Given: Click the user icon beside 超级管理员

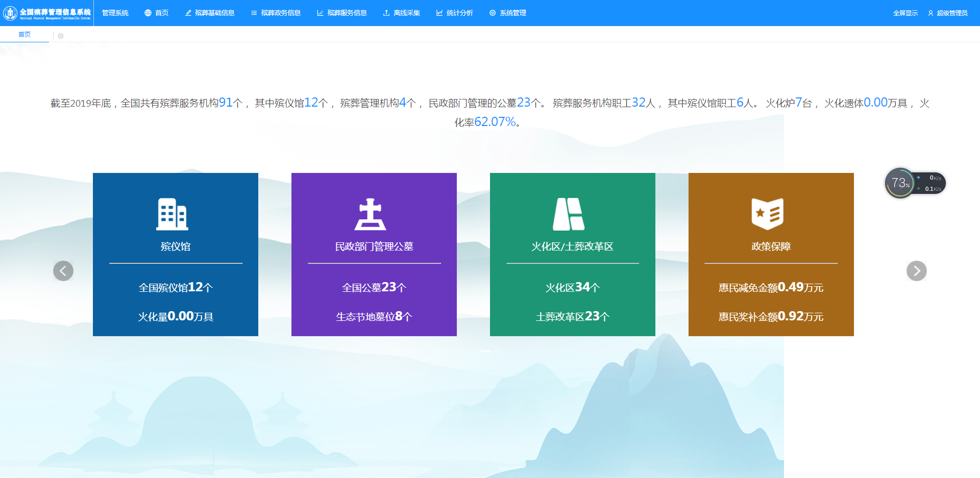Looking at the screenshot, I should pyautogui.click(x=931, y=13).
